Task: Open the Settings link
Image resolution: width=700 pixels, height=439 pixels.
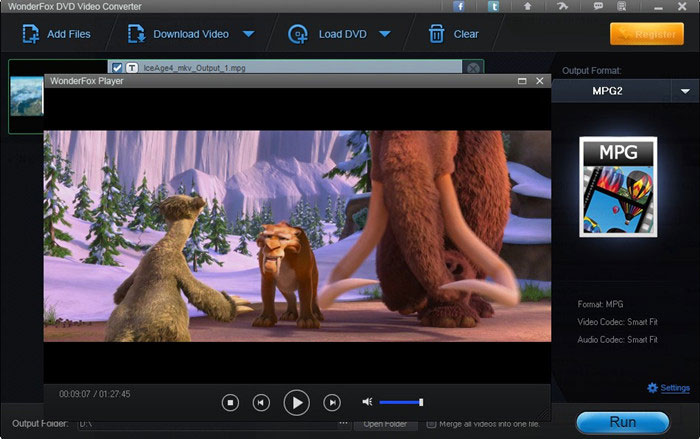Action: 675,388
